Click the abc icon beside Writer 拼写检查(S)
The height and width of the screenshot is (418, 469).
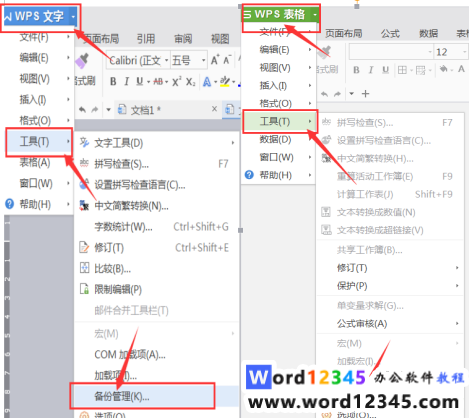[x=84, y=163]
